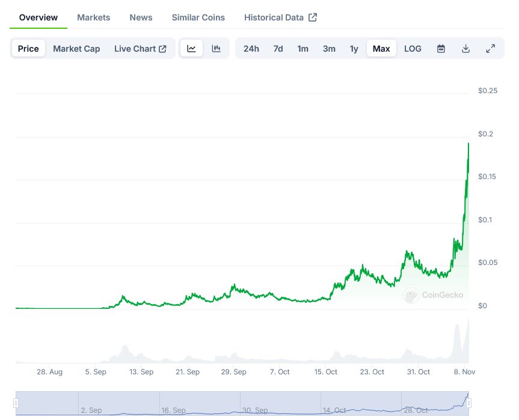Set time range to 24h
The width and height of the screenshot is (519, 420).
pyautogui.click(x=251, y=49)
